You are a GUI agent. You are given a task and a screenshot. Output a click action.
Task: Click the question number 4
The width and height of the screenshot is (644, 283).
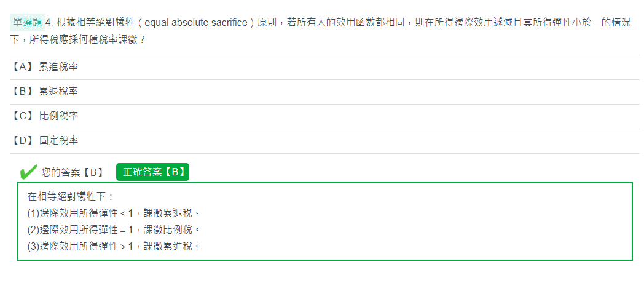[x=50, y=23]
